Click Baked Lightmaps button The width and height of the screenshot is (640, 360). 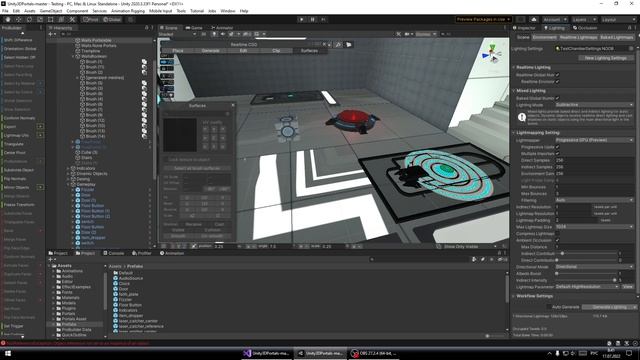point(617,37)
